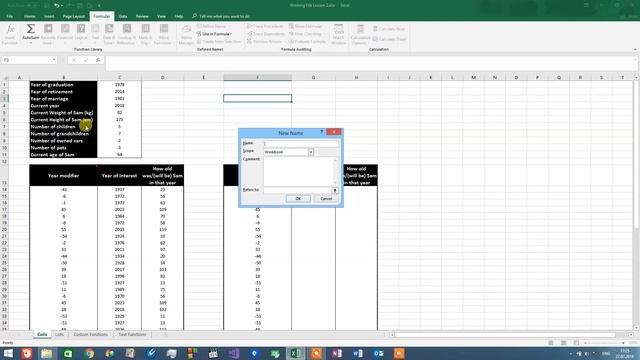
Task: Switch to the Review ribbon tab
Action: pos(142,16)
